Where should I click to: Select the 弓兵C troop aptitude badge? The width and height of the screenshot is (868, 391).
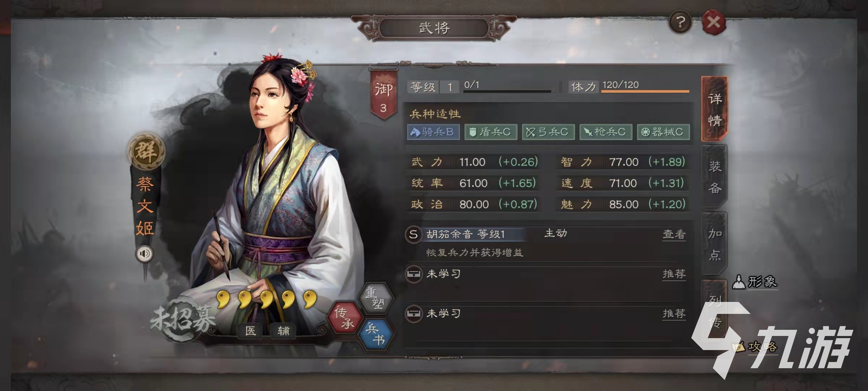(548, 132)
